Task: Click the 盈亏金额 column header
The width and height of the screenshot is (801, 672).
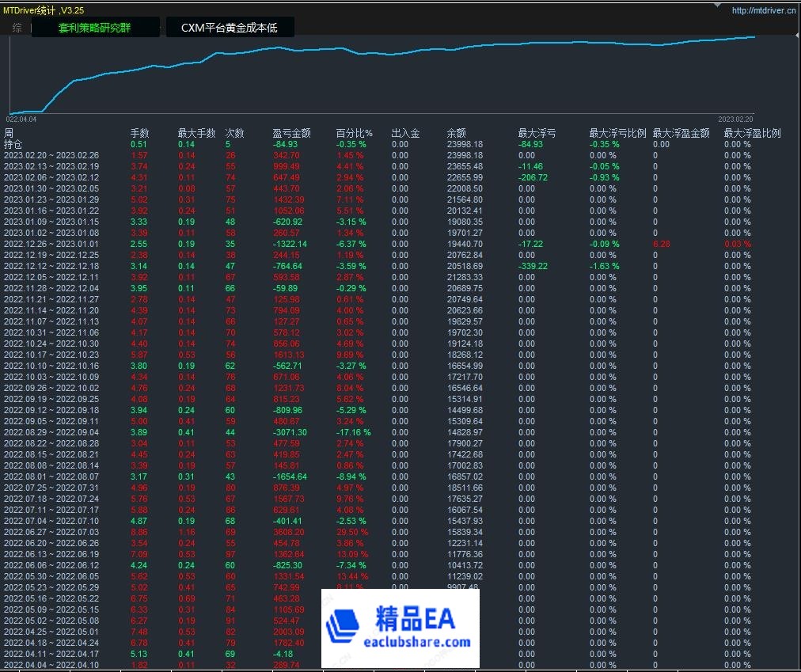Action: click(x=291, y=133)
